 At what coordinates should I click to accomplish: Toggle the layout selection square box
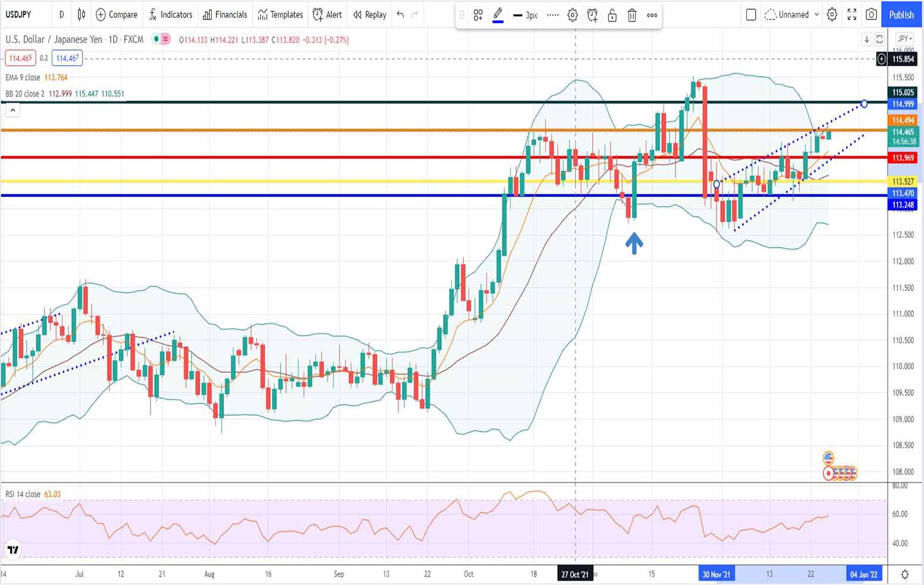[751, 15]
